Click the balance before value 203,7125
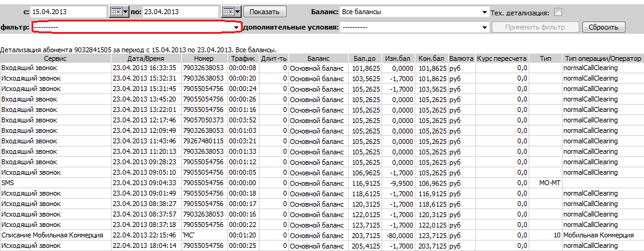The image size is (644, 251). (365, 235)
